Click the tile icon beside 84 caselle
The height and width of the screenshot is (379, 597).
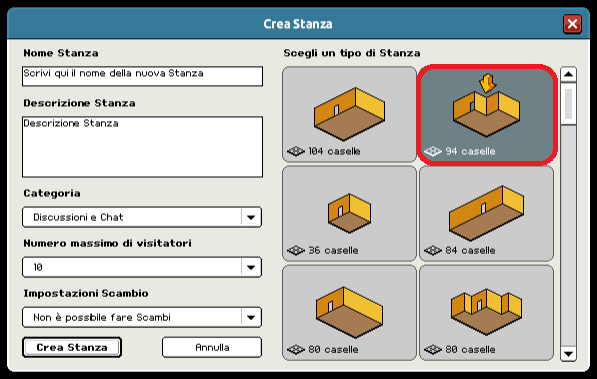click(433, 250)
